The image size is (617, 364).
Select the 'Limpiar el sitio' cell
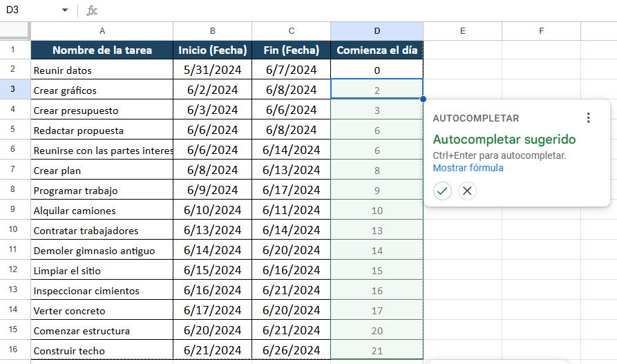coord(102,270)
